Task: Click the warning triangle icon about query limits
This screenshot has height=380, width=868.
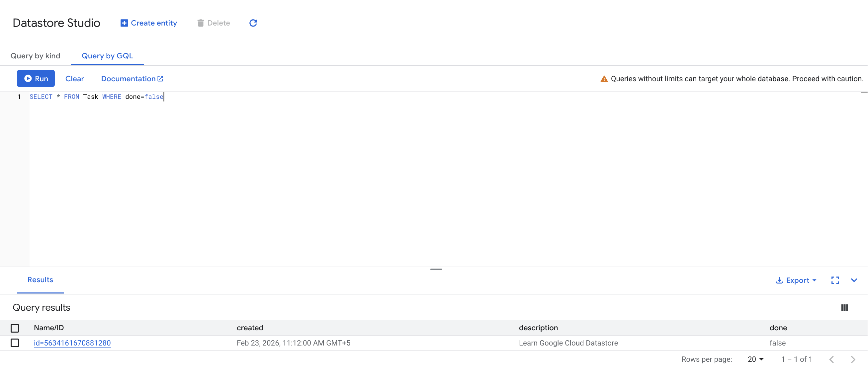Action: [x=604, y=79]
